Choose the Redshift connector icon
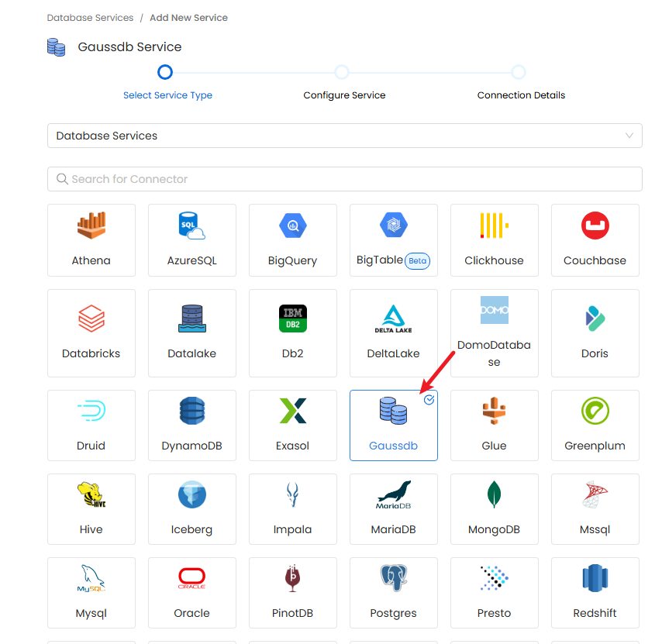The image size is (662, 644). 595,578
